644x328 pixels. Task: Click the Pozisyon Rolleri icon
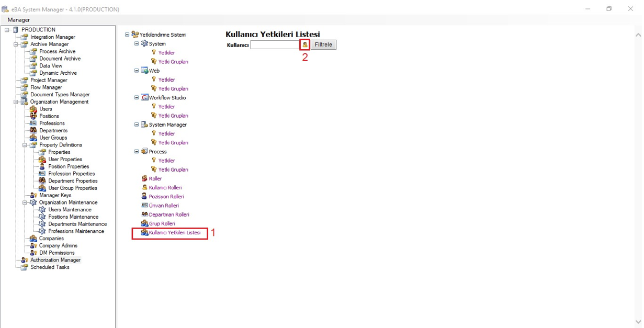pos(145,197)
